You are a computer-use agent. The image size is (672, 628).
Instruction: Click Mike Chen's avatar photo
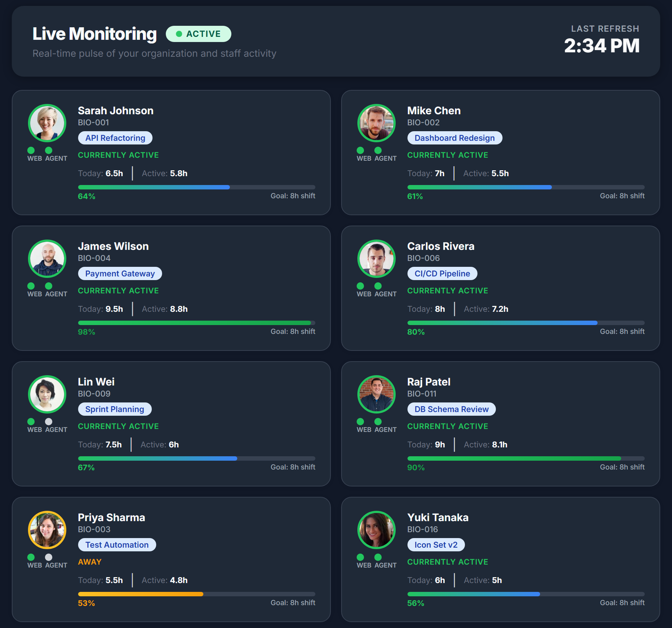pyautogui.click(x=377, y=123)
